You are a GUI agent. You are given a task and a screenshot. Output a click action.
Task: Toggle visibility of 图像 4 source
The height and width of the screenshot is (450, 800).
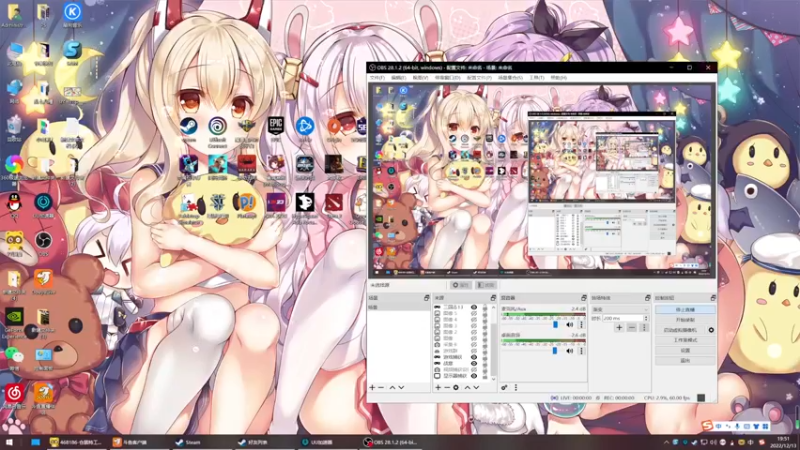tap(474, 320)
